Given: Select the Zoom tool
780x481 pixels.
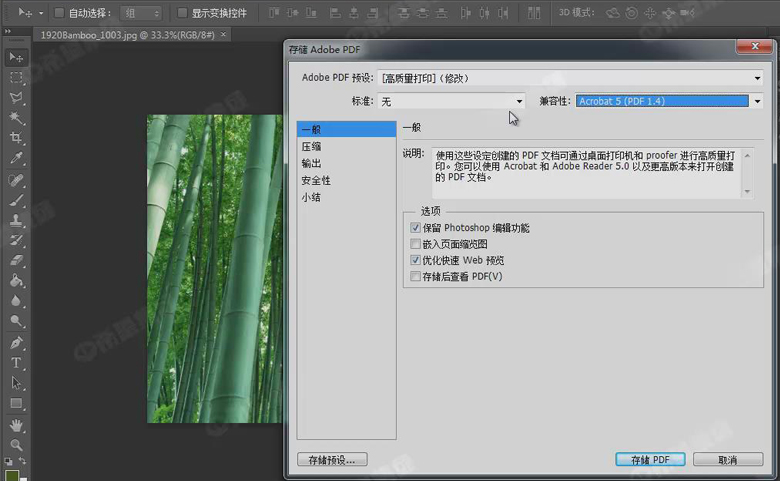Looking at the screenshot, I should 17,444.
